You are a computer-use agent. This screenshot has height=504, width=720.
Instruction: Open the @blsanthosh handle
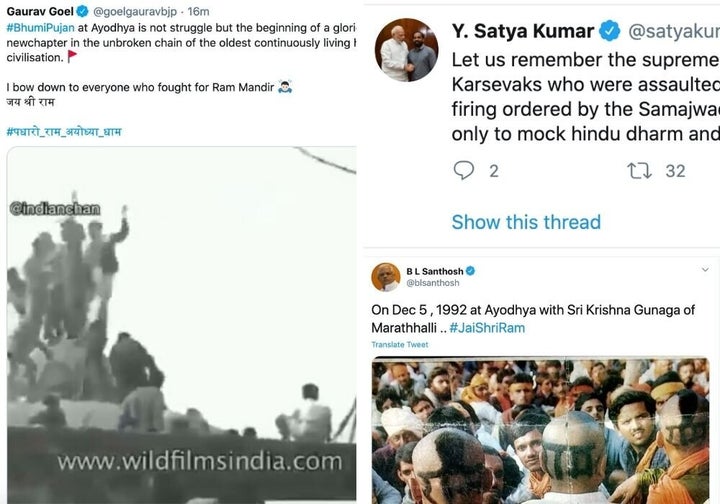(433, 283)
